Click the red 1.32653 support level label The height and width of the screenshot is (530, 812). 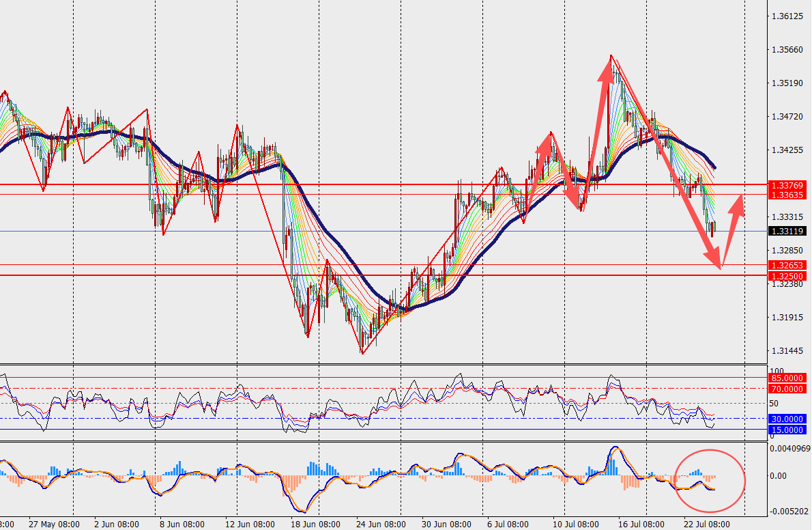pyautogui.click(x=787, y=266)
